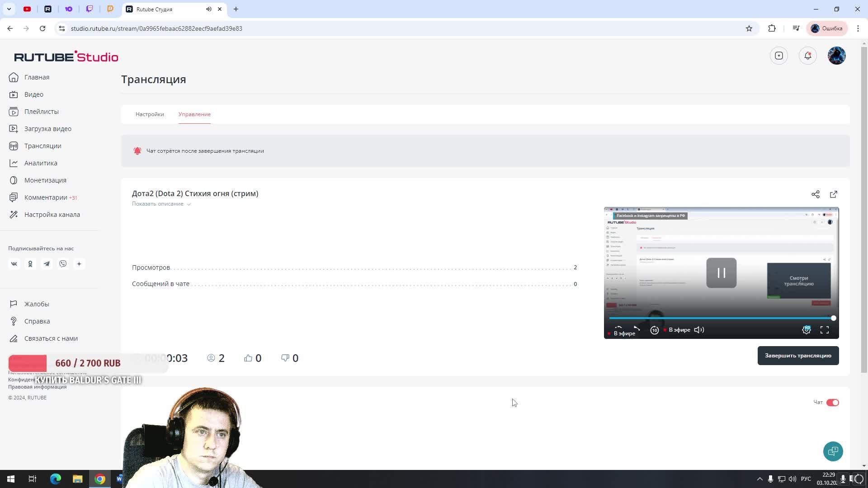Click the add video icon in header
Screen dimensions: 868x488
pos(778,56)
